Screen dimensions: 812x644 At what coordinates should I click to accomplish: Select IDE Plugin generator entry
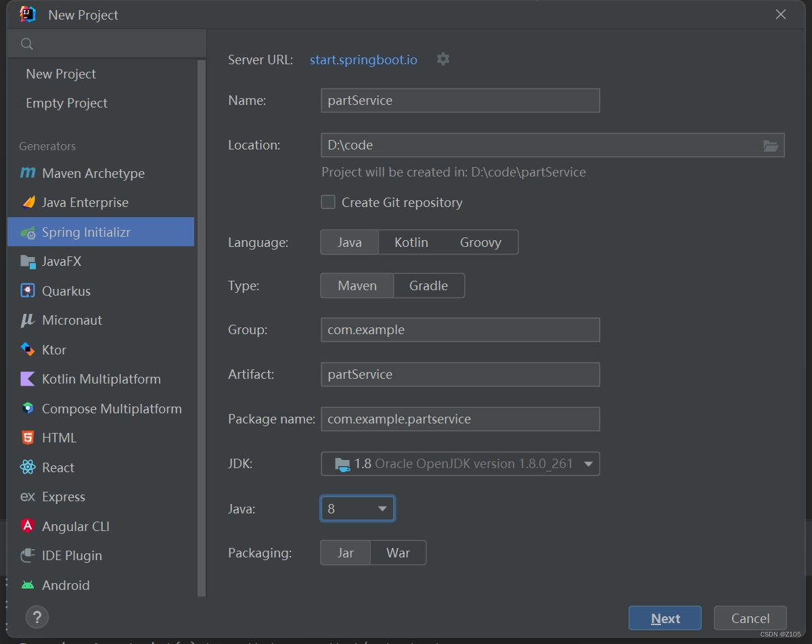tap(101, 555)
